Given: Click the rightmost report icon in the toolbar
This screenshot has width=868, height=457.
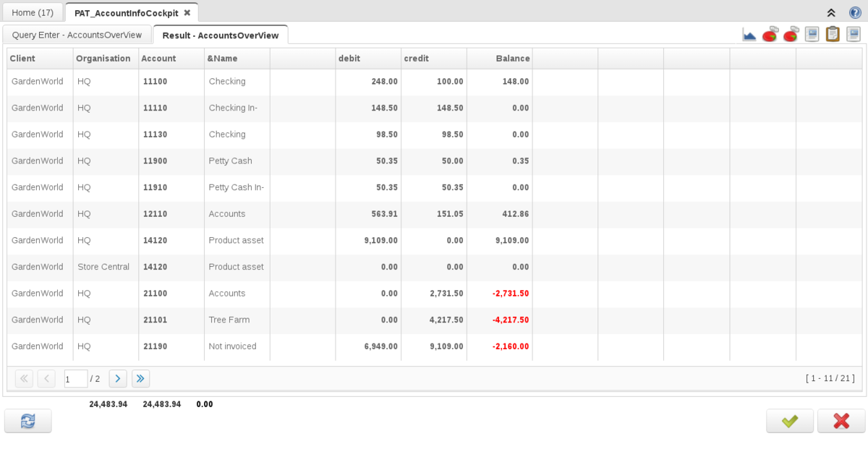Looking at the screenshot, I should (x=854, y=35).
